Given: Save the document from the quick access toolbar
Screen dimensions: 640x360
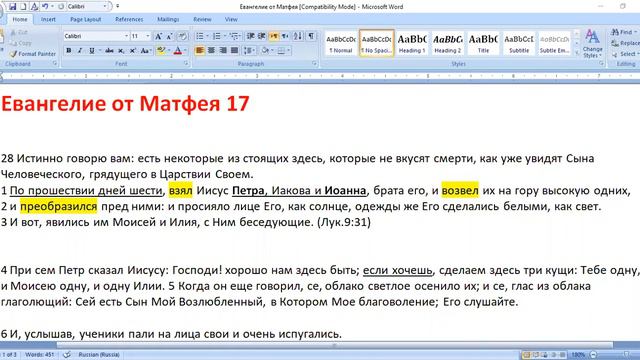Looking at the screenshot, I should [x=12, y=7].
